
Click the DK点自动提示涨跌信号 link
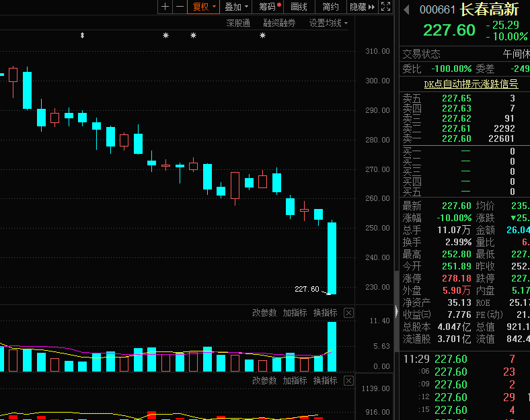coord(471,84)
